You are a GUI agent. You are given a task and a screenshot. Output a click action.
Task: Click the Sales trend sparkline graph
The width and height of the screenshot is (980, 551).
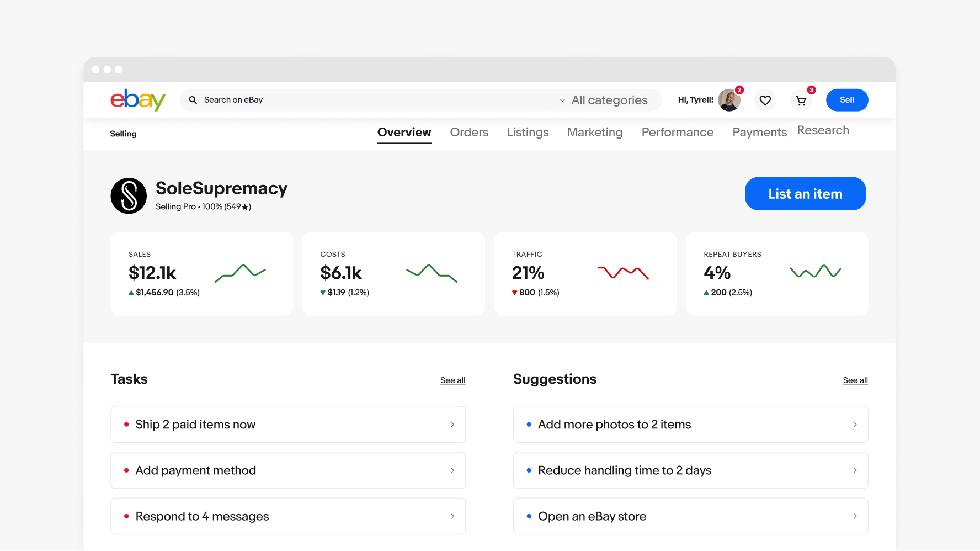[x=240, y=272]
